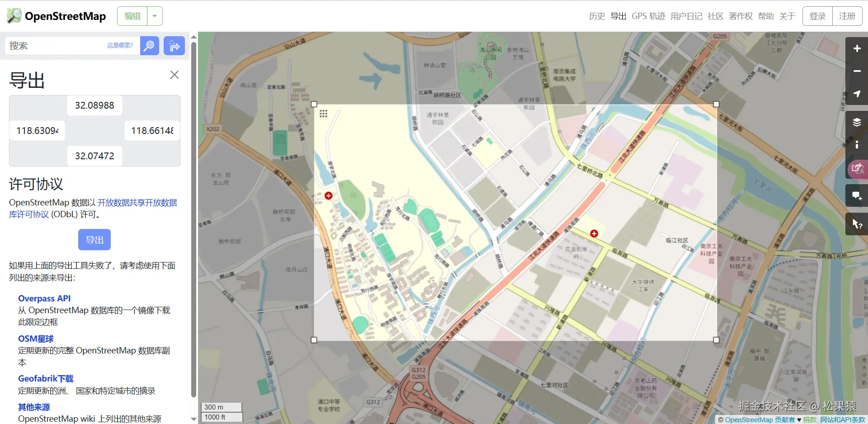Open the 帮助 help menu item
The height and width of the screenshot is (424, 868).
[766, 16]
